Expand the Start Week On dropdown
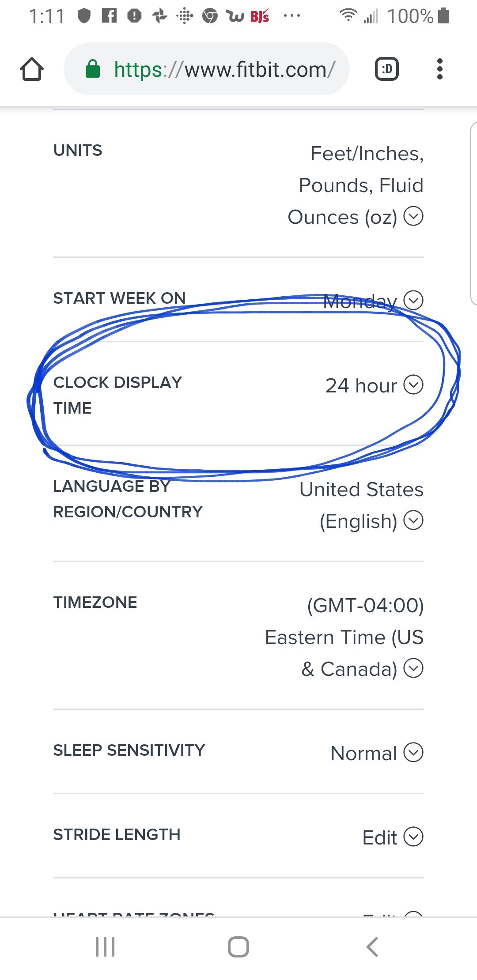This screenshot has height=980, width=477. coord(413,300)
